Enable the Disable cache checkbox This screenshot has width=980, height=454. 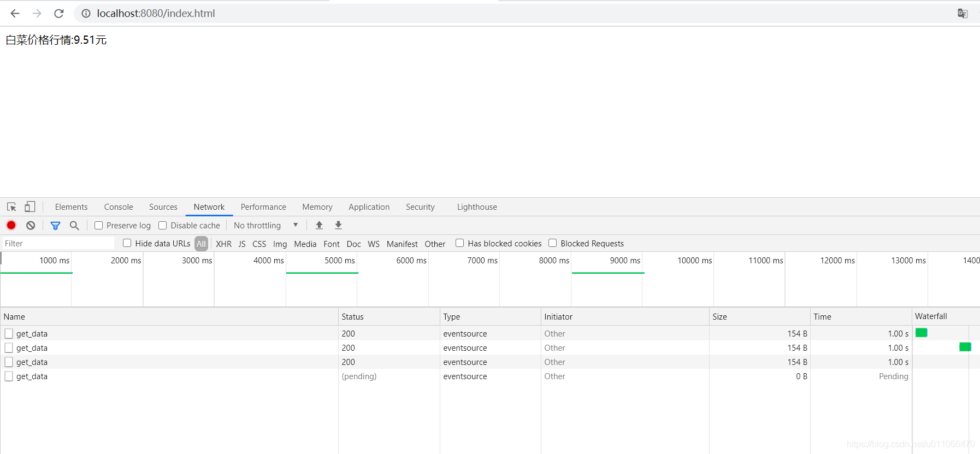coord(163,225)
